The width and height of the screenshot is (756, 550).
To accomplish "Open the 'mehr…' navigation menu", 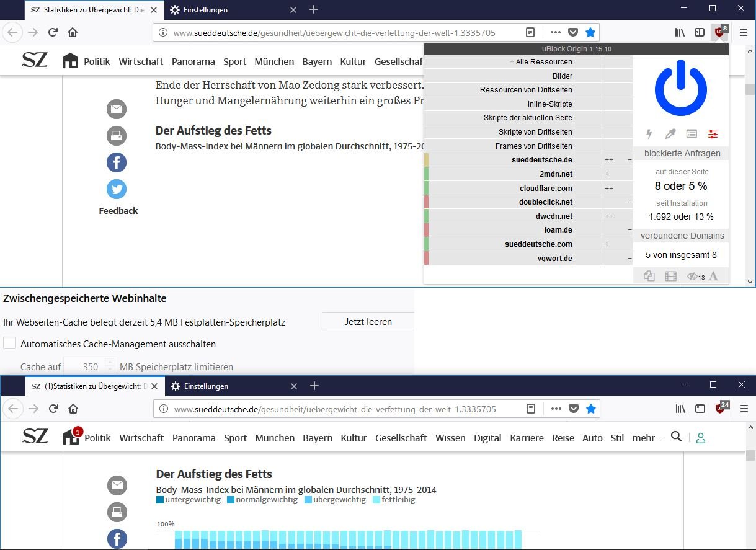I will [647, 438].
